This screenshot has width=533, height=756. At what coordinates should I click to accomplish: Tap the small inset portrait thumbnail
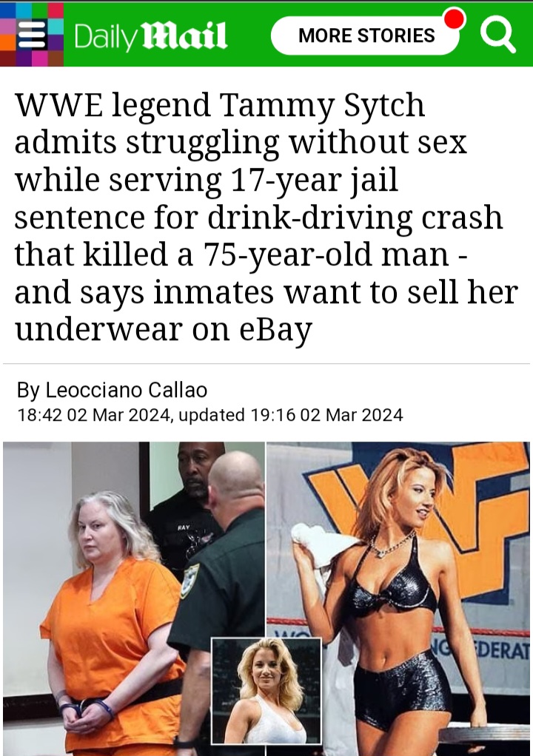tap(266, 690)
